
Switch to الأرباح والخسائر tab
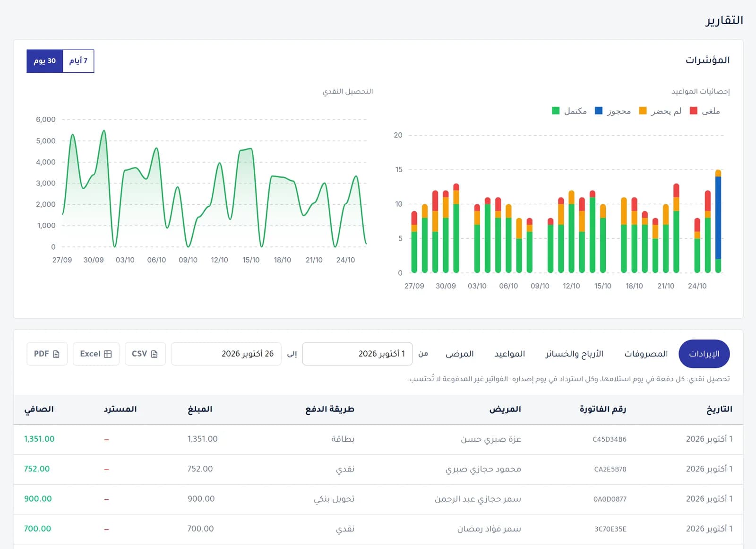click(x=574, y=354)
